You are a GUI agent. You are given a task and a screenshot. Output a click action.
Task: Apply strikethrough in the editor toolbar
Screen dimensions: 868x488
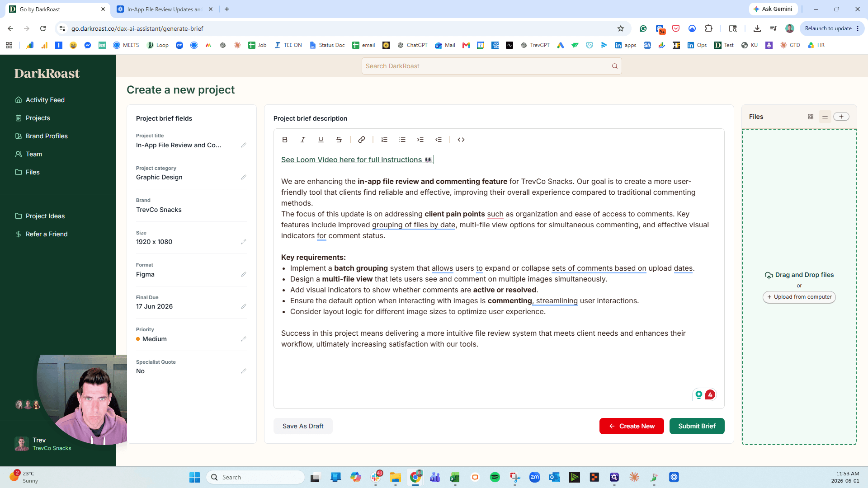(x=339, y=140)
